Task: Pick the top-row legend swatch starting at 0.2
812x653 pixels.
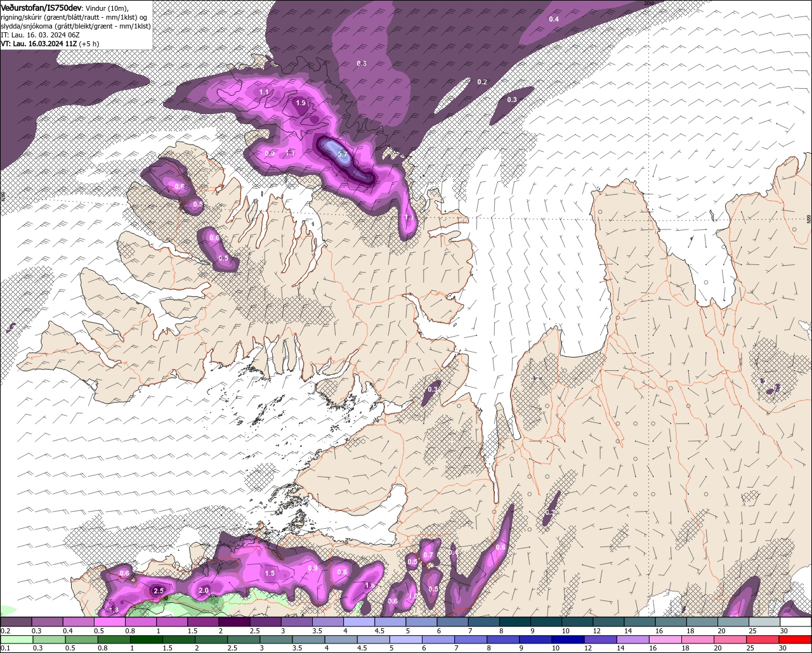Action: 16,622
